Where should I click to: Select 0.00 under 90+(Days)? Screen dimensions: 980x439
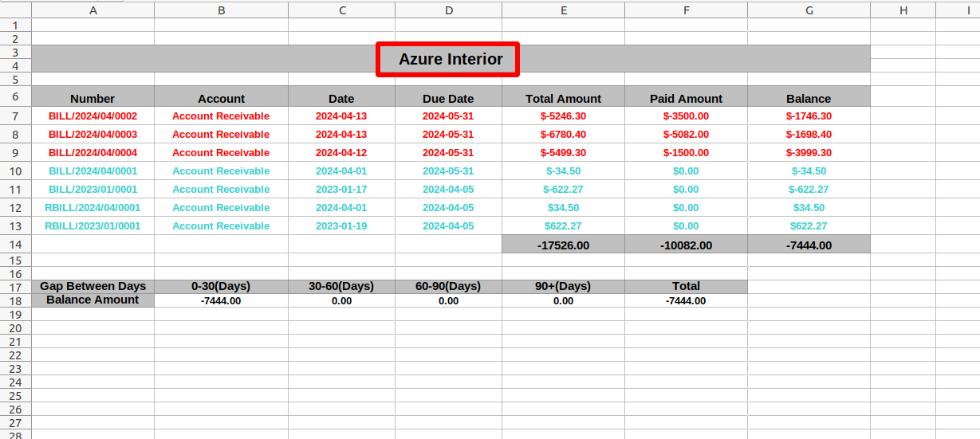563,300
